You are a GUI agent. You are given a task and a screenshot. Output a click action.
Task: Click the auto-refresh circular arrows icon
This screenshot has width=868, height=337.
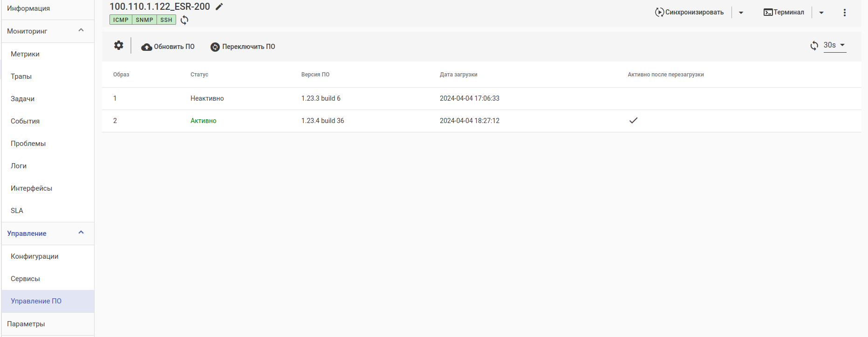(814, 46)
